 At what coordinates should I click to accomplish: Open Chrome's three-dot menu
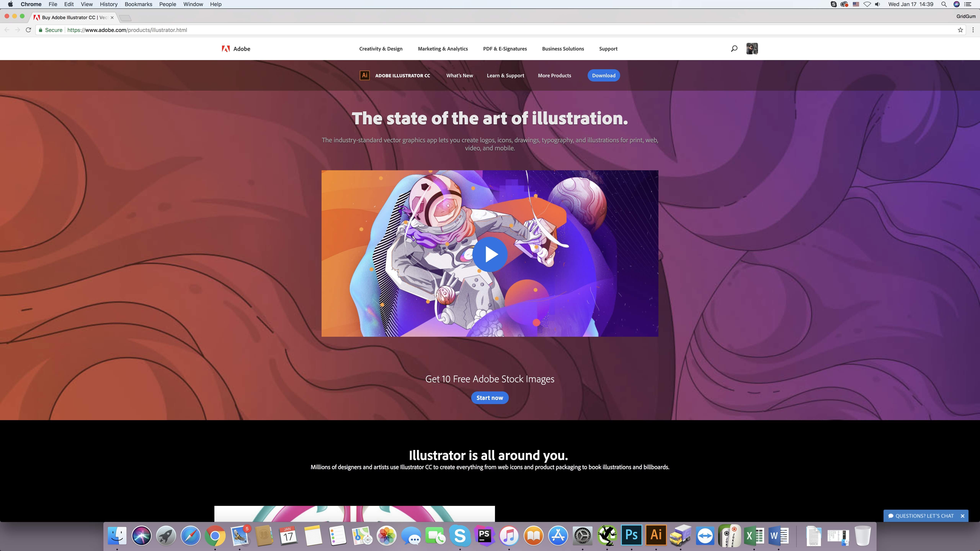click(973, 30)
